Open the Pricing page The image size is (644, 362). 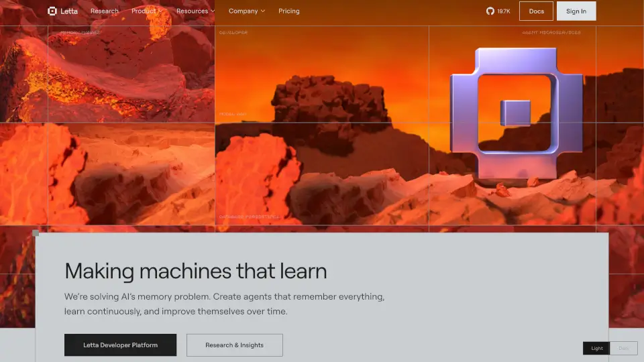pyautogui.click(x=289, y=11)
